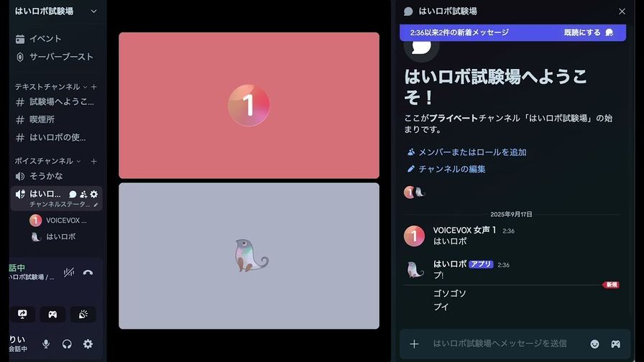
Task: Disconnect from voice call with hang-up icon
Action: pyautogui.click(x=88, y=273)
